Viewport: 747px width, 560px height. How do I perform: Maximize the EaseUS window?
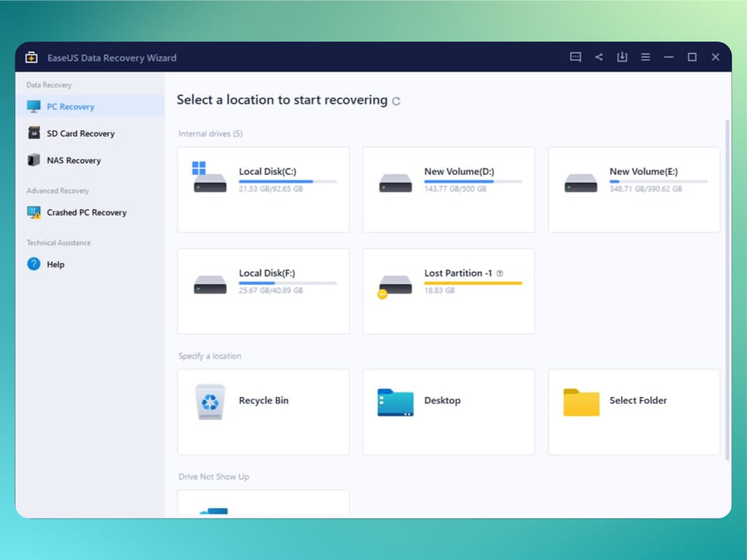692,57
